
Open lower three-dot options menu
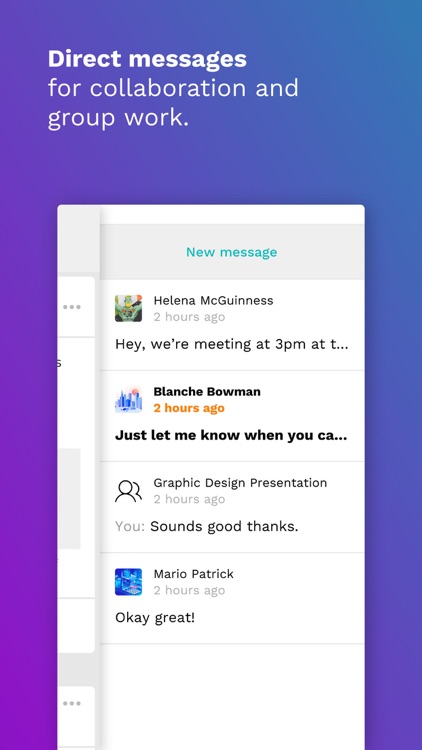coord(72,703)
